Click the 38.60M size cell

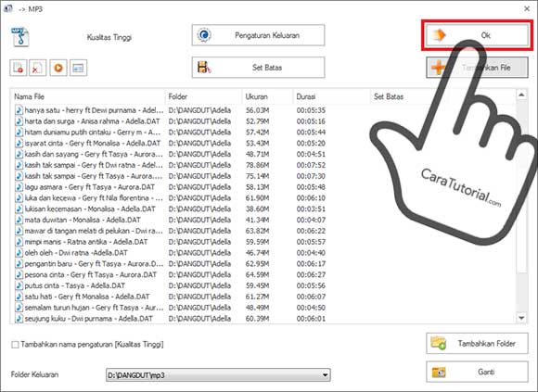(257, 209)
